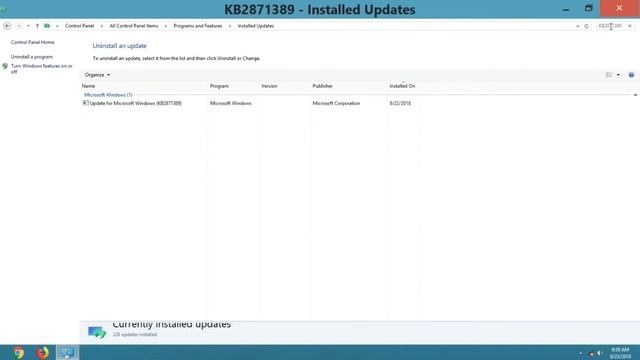Open Control Panel Home link
The height and width of the screenshot is (360, 640).
33,42
